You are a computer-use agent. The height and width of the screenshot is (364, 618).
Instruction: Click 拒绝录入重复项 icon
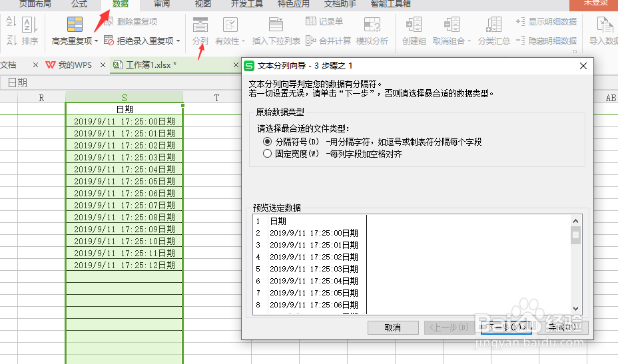click(x=109, y=40)
